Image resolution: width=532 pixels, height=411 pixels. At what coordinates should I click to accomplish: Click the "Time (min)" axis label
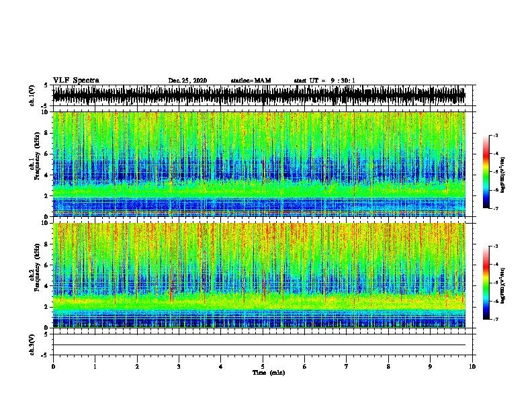[x=269, y=373]
